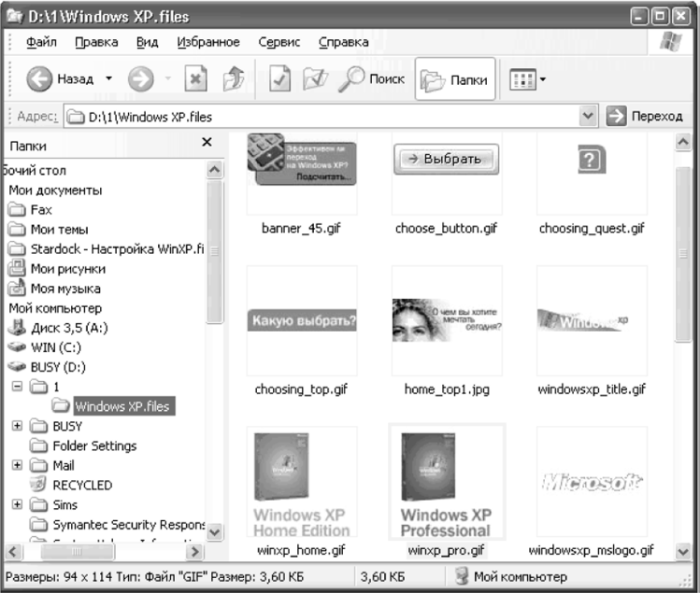
Task: Select home_top1.jpg thumbnail
Action: point(447,321)
